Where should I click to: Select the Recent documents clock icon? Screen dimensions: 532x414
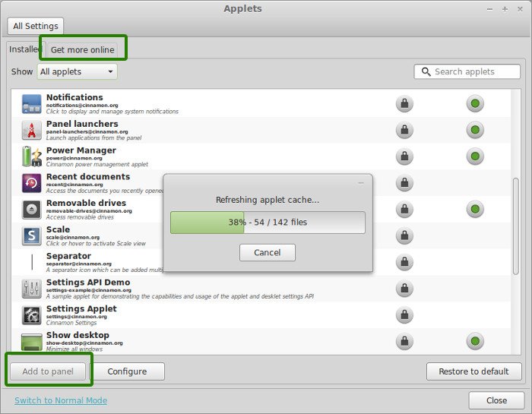point(32,183)
